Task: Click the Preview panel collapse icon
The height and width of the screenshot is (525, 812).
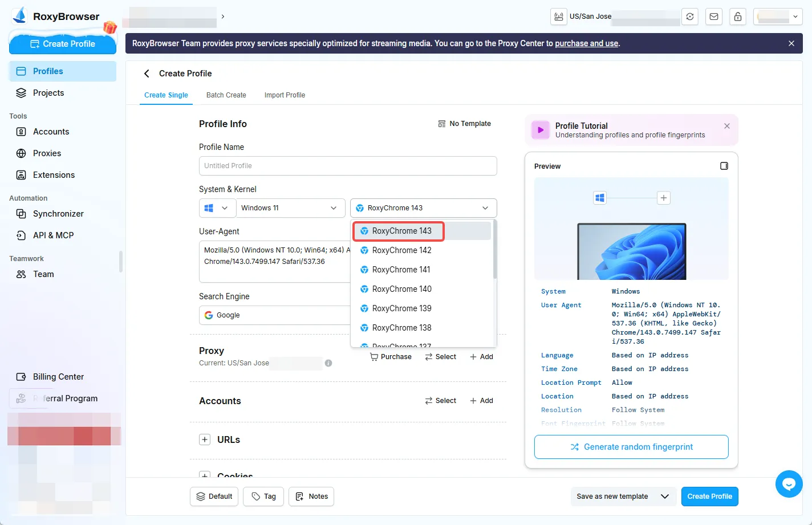Action: coord(724,166)
